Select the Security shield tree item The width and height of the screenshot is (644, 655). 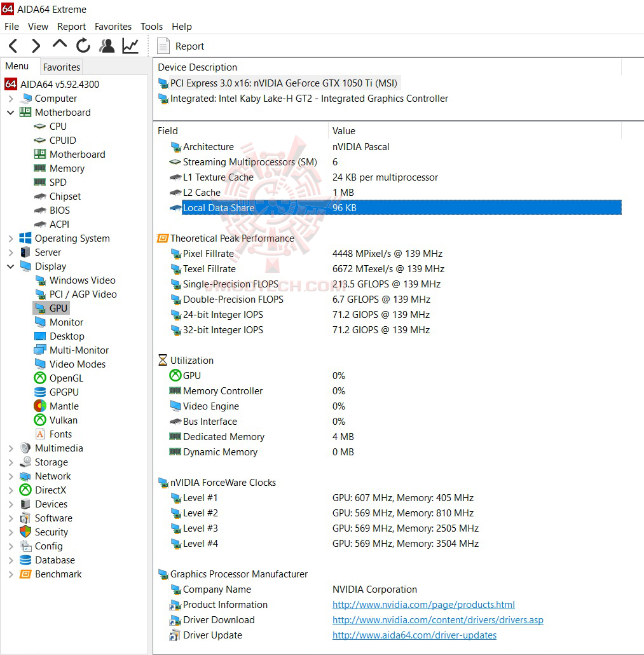[44, 532]
